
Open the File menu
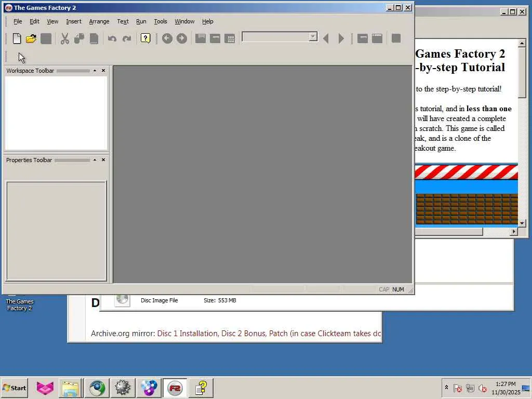18,21
